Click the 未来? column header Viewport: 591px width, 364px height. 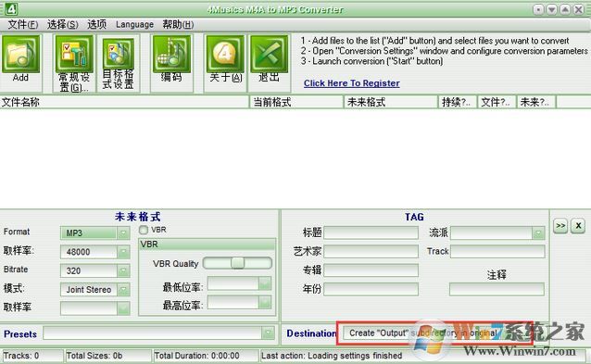tap(536, 102)
